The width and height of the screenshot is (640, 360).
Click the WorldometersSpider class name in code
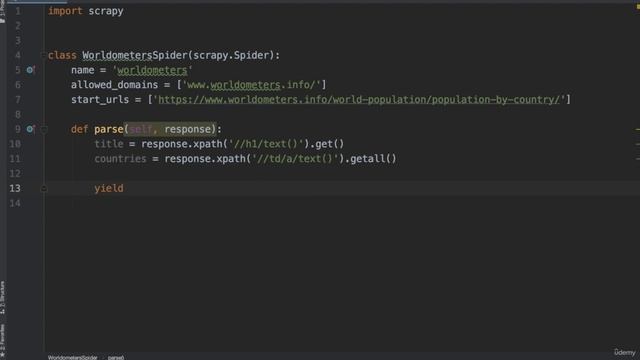point(135,55)
